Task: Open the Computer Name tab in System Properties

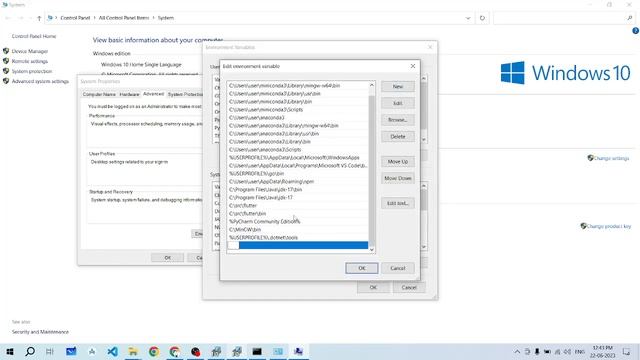Action: point(99,94)
